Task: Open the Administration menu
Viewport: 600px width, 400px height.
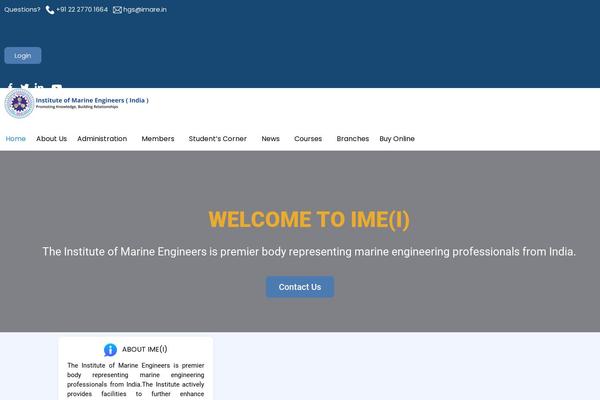Action: (102, 139)
